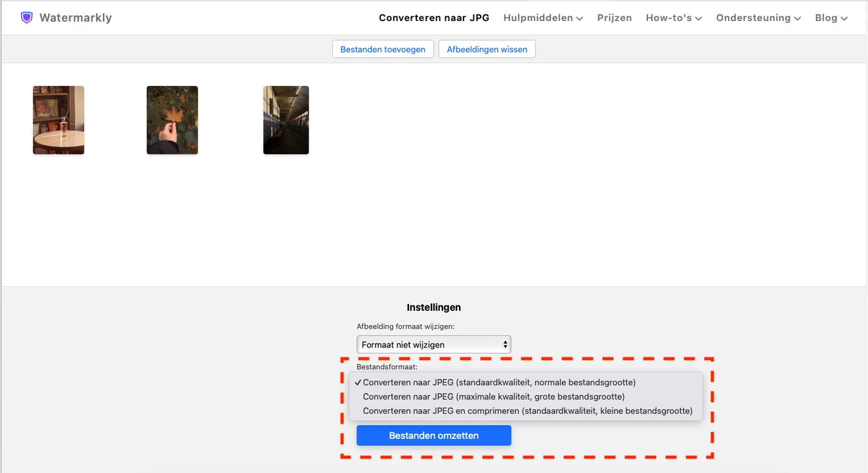Screen dimensions: 868x473
Task: Open the Prijzen page
Action: point(614,18)
